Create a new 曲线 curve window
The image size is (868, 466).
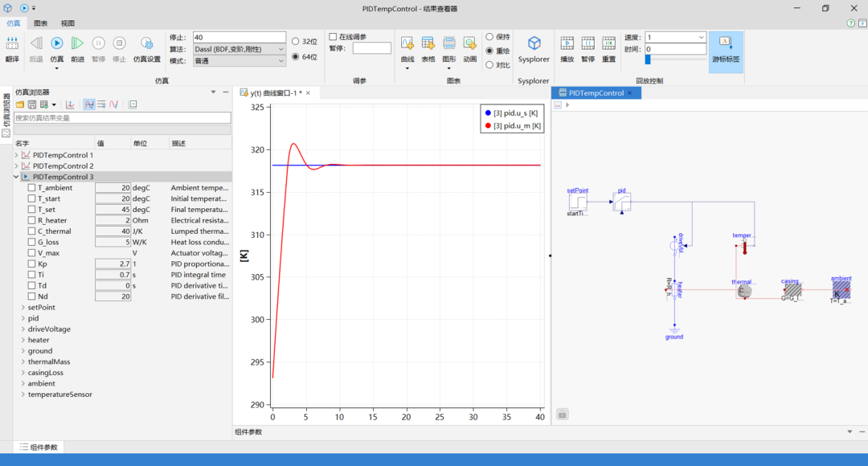(x=407, y=43)
